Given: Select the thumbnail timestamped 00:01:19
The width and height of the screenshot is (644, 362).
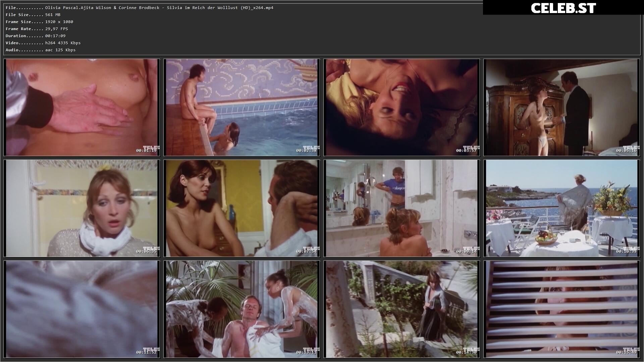Looking at the screenshot, I should click(82, 107).
